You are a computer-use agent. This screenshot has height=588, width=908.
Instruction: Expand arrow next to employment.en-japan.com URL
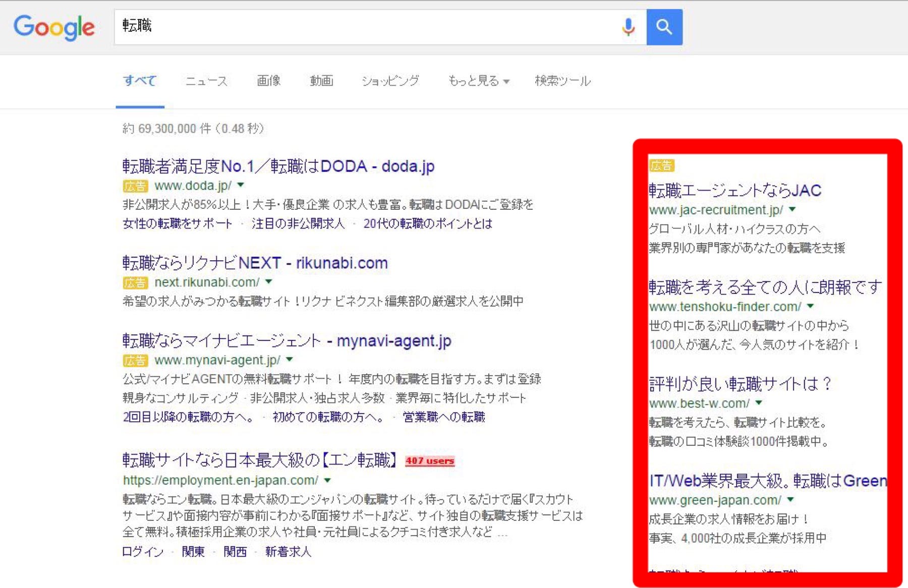click(x=327, y=480)
